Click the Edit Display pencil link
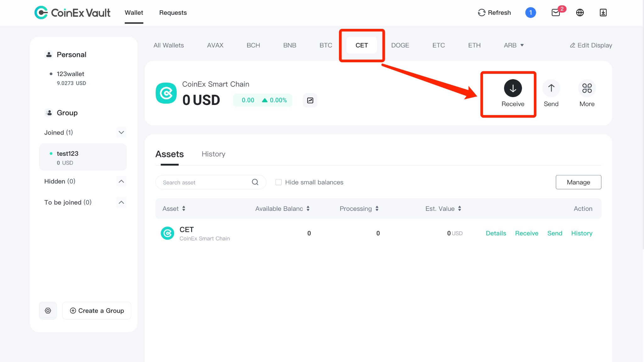Image resolution: width=644 pixels, height=362 pixels. tap(591, 45)
